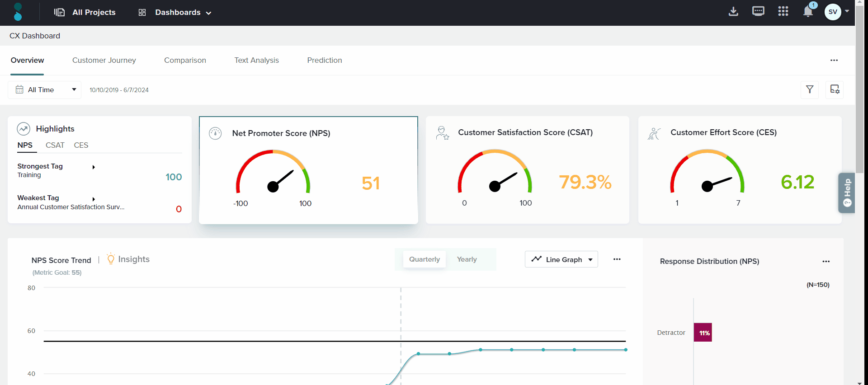868x385 pixels.
Task: Expand the Strongest Tag arrow
Action: coord(94,167)
